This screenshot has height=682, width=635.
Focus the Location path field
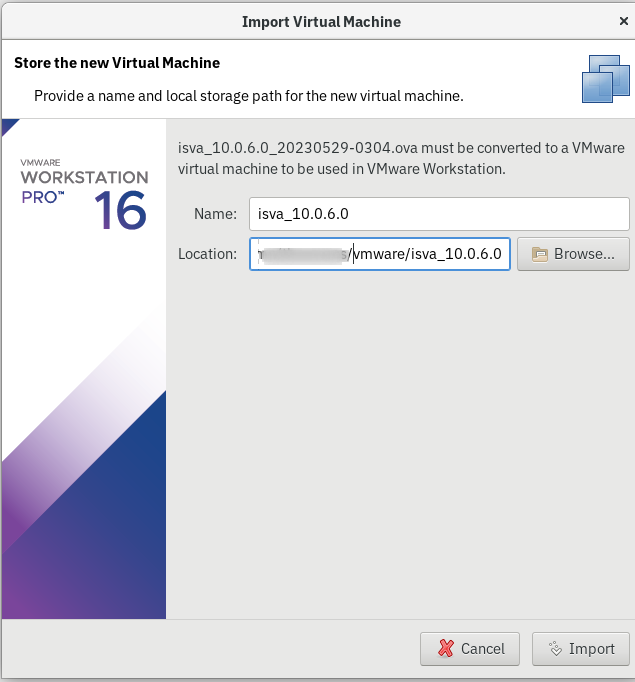coord(430,254)
